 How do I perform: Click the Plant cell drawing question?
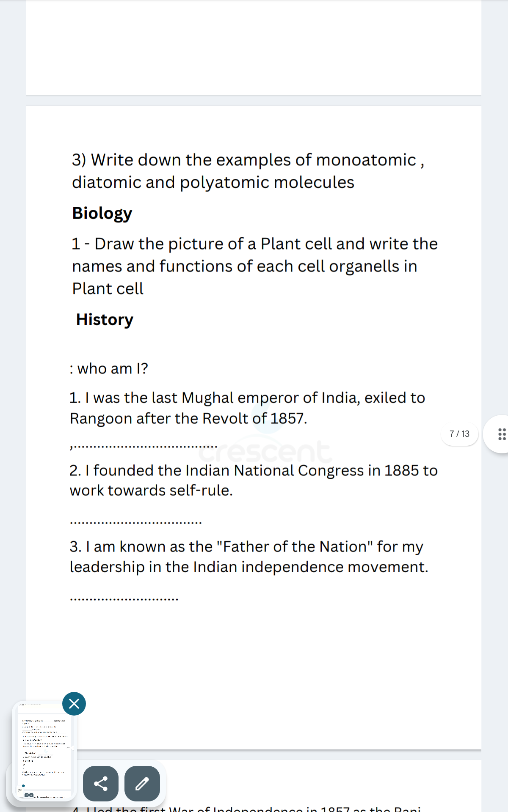point(254,266)
